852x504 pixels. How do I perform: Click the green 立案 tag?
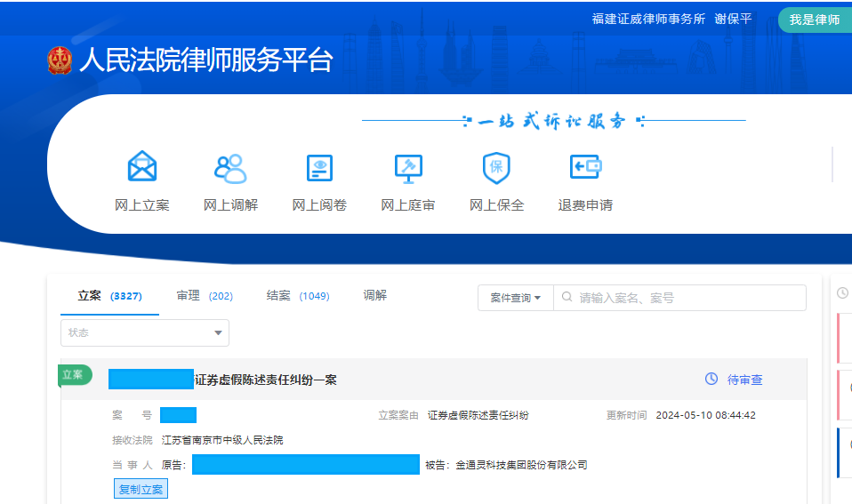75,375
